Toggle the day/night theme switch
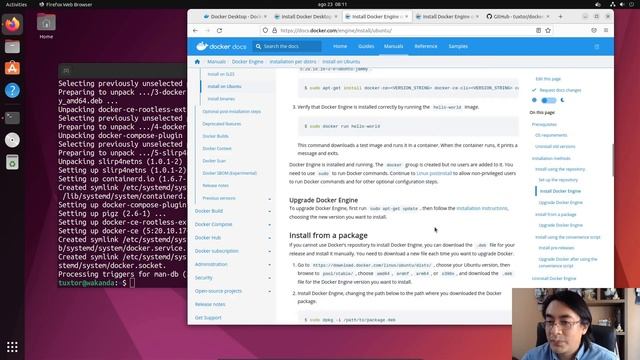The height and width of the screenshot is (360, 640). [549, 100]
